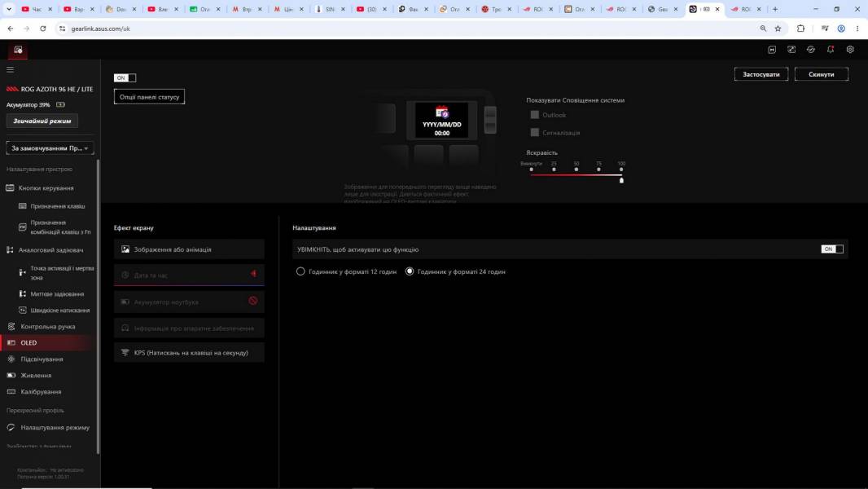The image size is (868, 489).
Task: Toggle the УВІМКНІТЬ function ON switch
Action: point(832,249)
